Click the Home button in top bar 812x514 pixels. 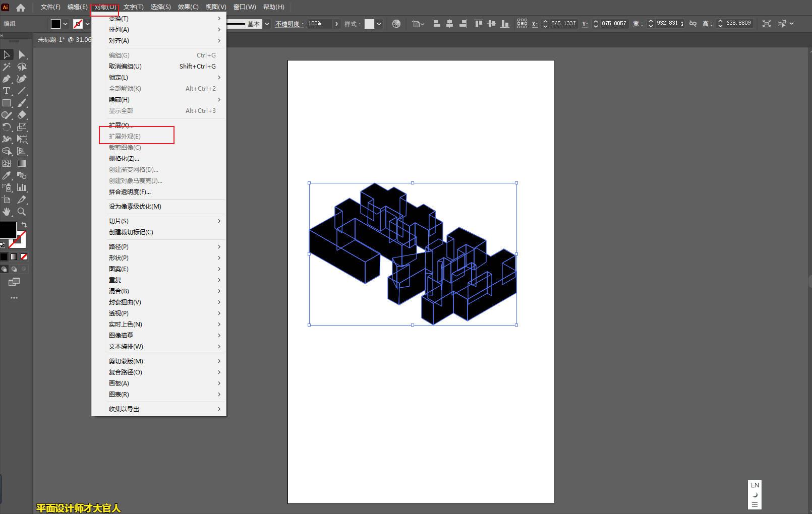21,8
